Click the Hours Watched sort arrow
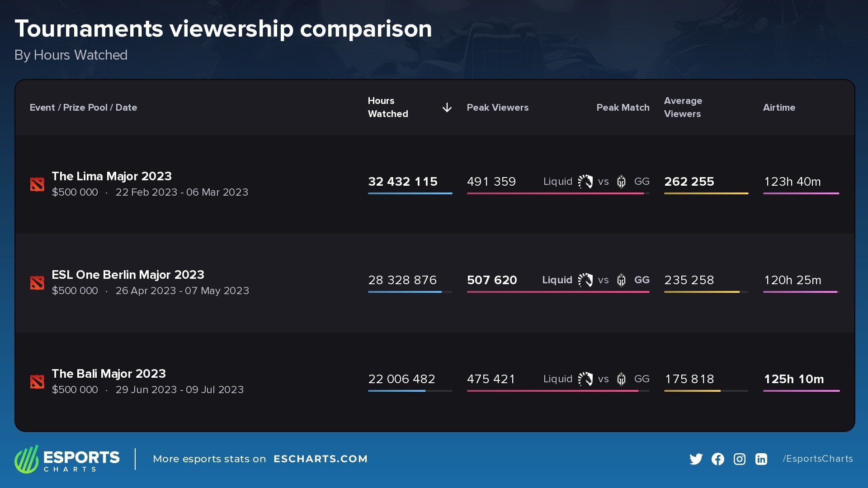 pos(447,108)
